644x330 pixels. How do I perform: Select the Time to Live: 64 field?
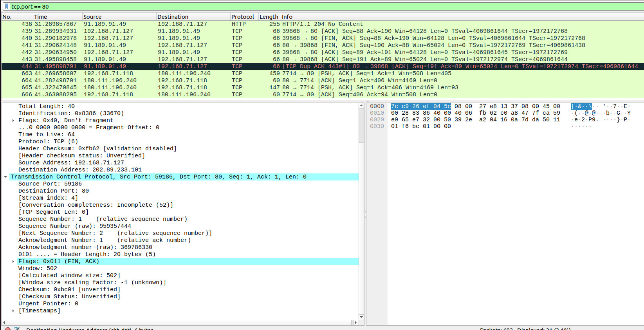coord(47,134)
